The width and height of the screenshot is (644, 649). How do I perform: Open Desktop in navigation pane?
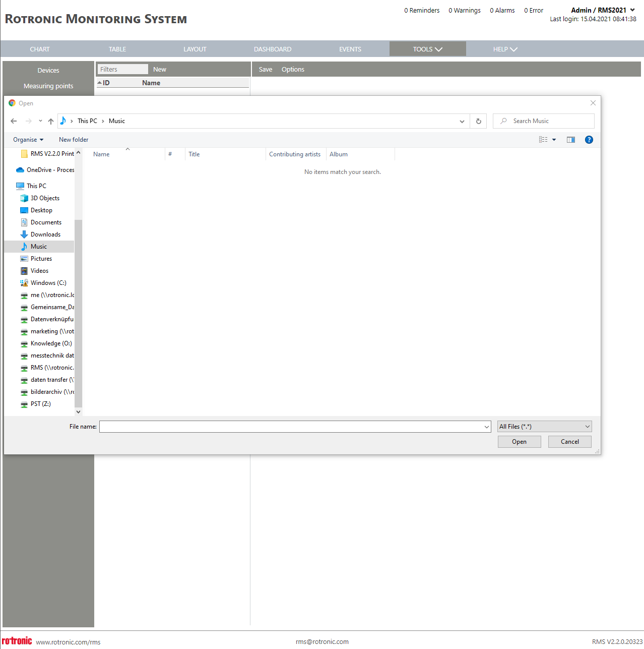tap(36, 210)
